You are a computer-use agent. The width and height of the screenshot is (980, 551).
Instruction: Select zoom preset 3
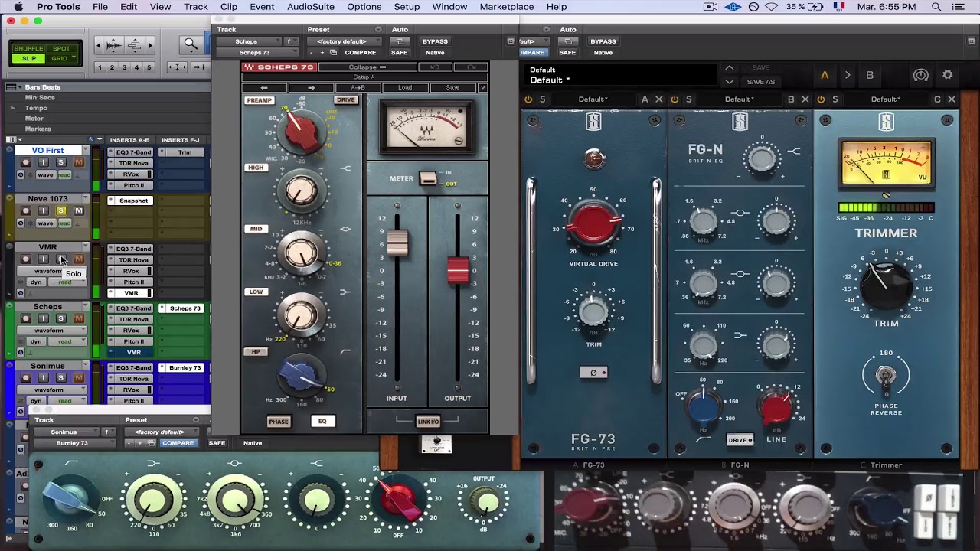[124, 67]
